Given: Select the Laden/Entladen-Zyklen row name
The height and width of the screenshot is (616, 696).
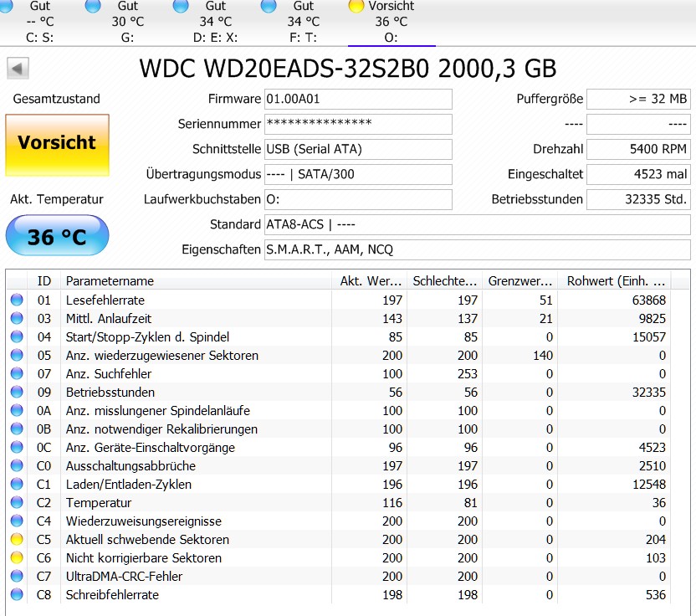Looking at the screenshot, I should click(x=128, y=485).
